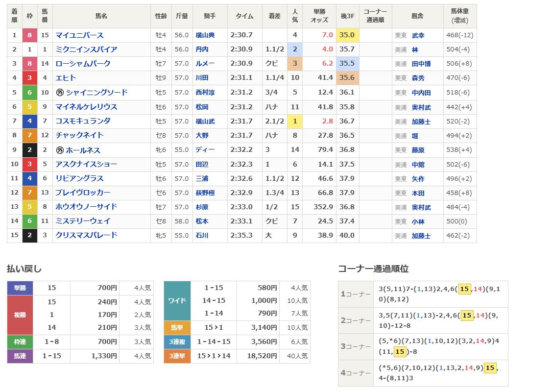
Task: Click jockey name 石川
Action: click(202, 236)
